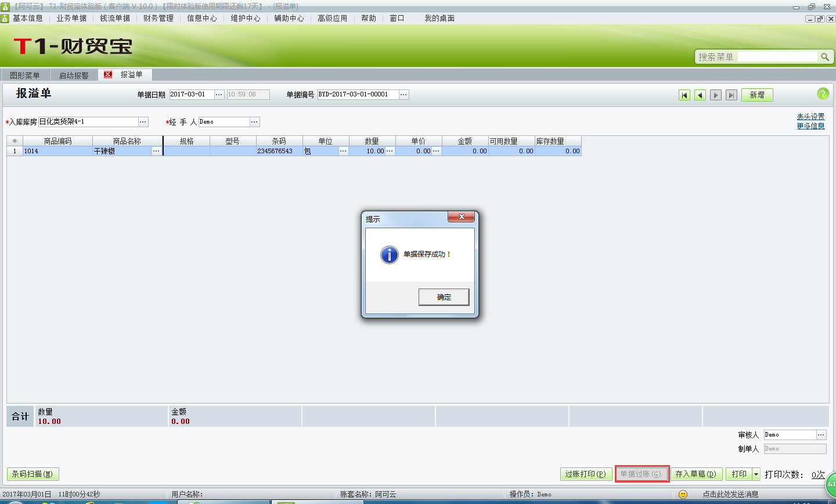Close the 提示 dialog with X
The width and height of the screenshot is (836, 504).
click(x=462, y=217)
